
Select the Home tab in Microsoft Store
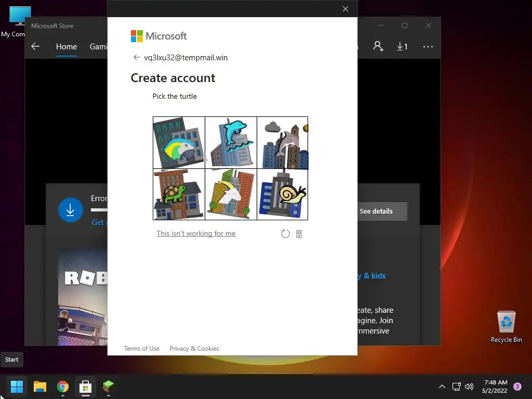[x=66, y=46]
